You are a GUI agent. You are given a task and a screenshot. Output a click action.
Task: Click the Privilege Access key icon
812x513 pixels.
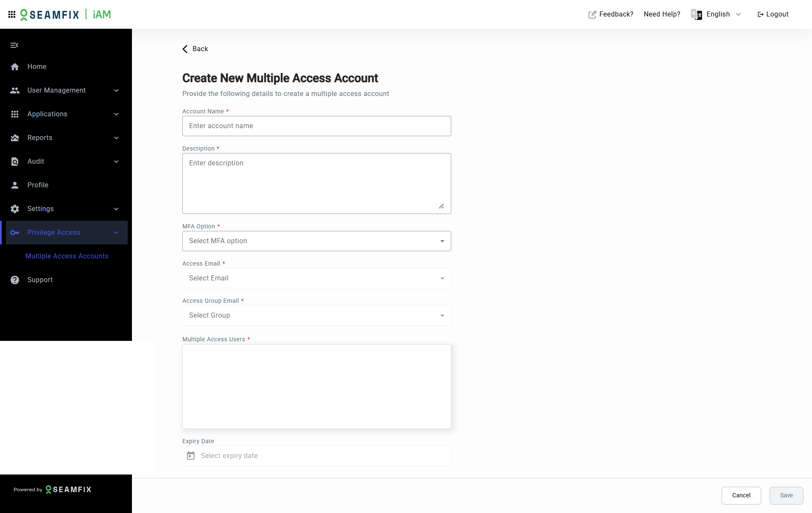pyautogui.click(x=15, y=233)
